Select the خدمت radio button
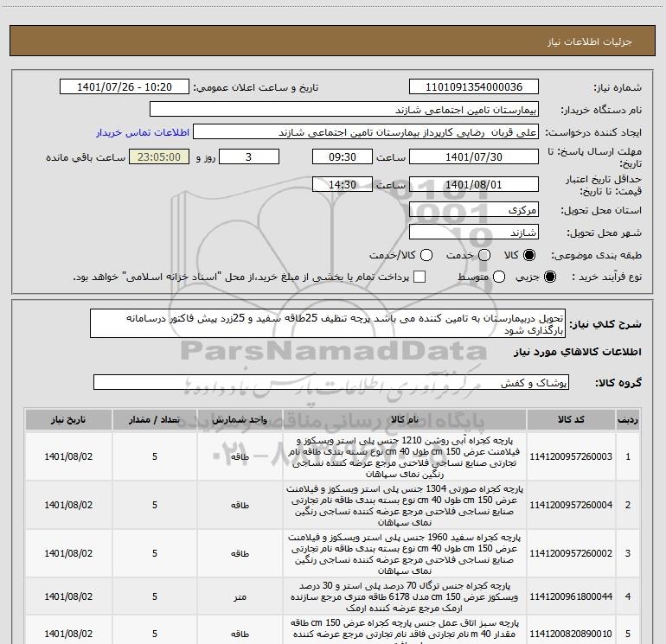This screenshot has width=666, height=644. tap(484, 255)
